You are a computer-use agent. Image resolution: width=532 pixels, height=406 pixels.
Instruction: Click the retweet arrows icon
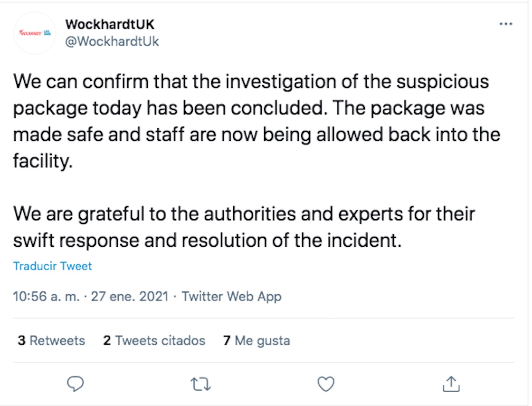pyautogui.click(x=200, y=383)
